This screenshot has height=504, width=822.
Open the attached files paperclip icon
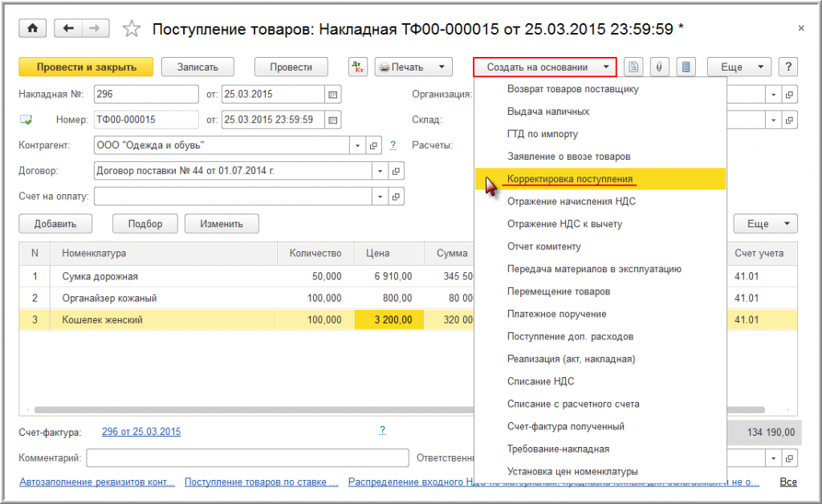coord(658,67)
